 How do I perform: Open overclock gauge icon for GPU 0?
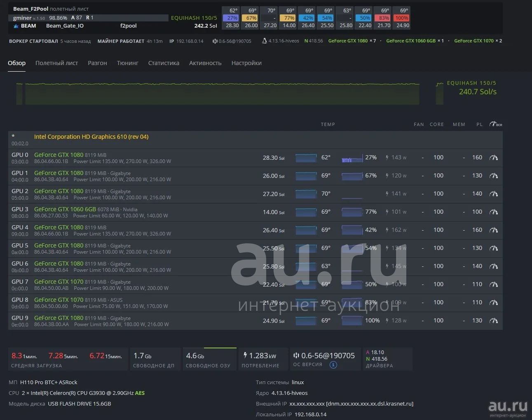[x=493, y=158]
